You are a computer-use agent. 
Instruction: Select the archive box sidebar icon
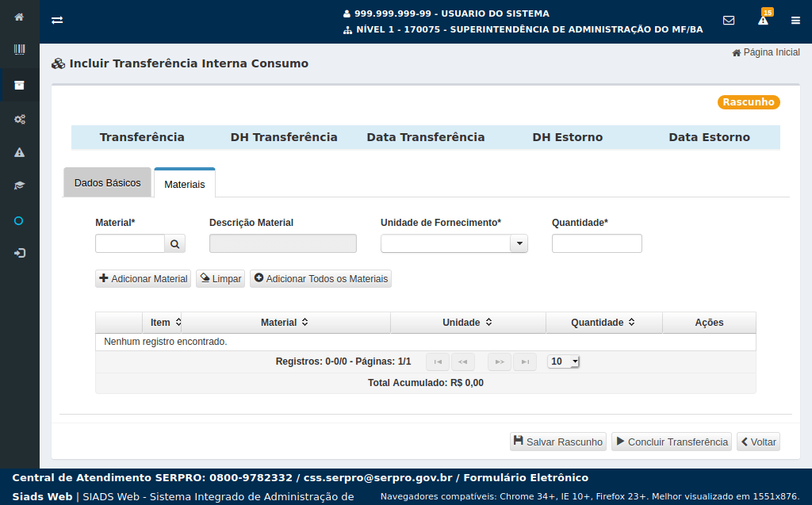pos(19,85)
